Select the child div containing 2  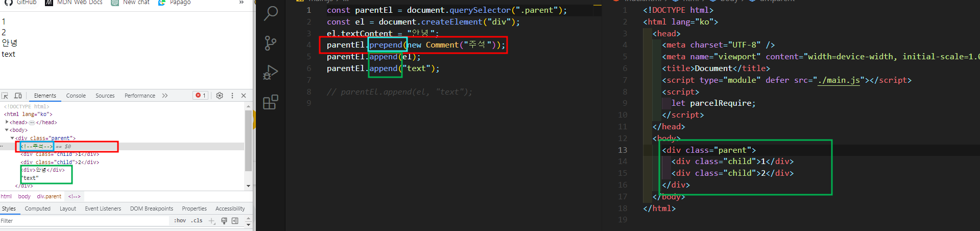pyautogui.click(x=60, y=162)
